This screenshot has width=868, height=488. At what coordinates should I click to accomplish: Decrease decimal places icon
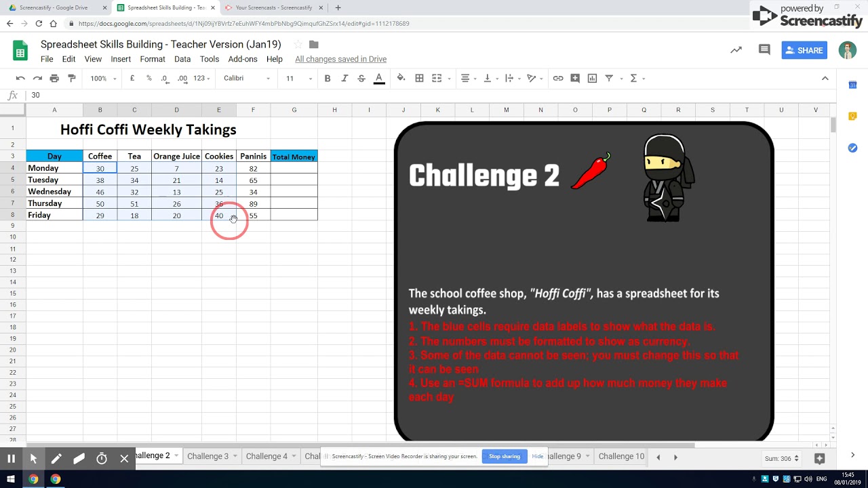click(165, 79)
